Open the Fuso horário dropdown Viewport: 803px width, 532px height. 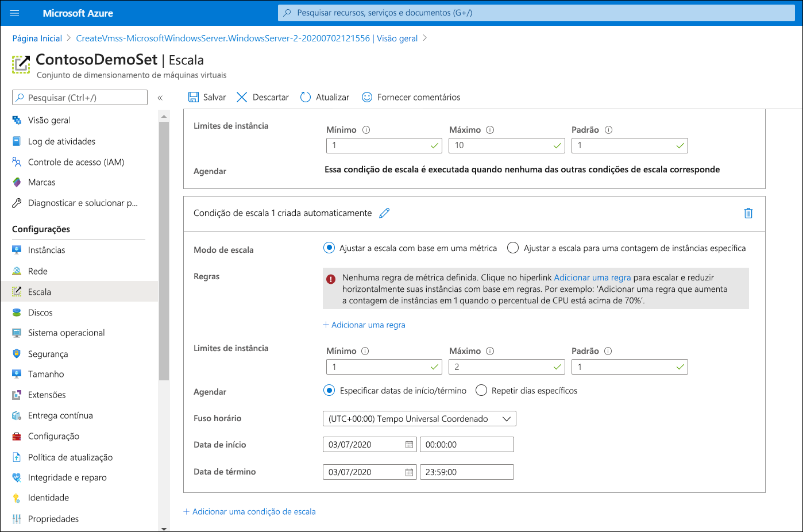click(x=419, y=419)
